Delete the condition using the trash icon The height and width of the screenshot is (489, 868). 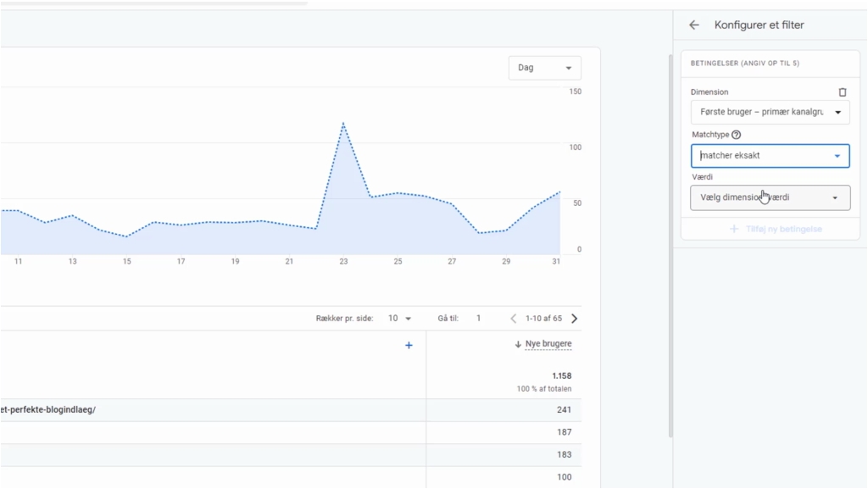tap(843, 92)
